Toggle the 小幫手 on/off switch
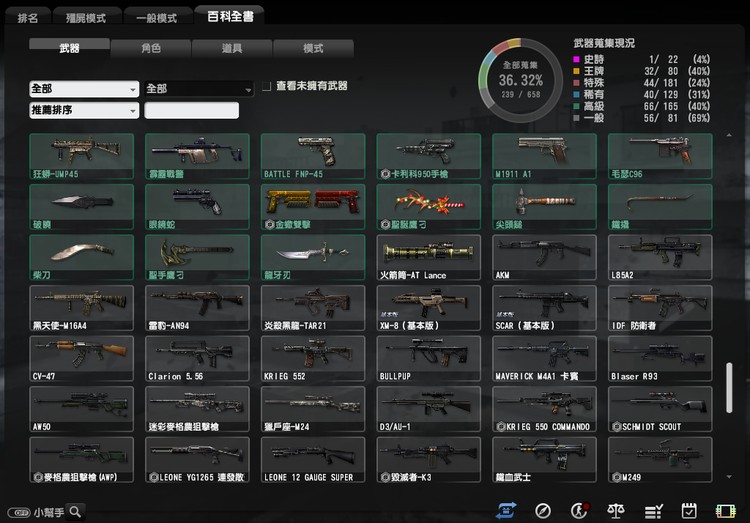750x523 pixels. pyautogui.click(x=19, y=512)
